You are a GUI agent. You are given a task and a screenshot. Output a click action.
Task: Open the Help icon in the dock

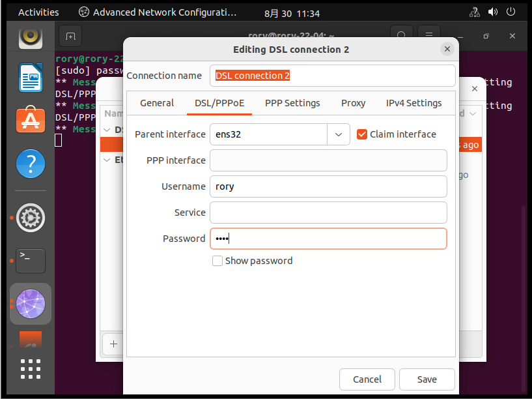point(31,162)
